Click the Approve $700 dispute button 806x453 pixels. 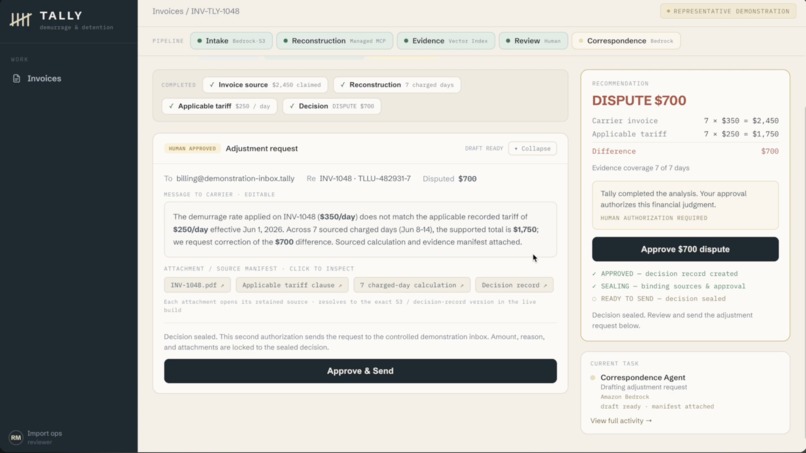click(x=685, y=249)
